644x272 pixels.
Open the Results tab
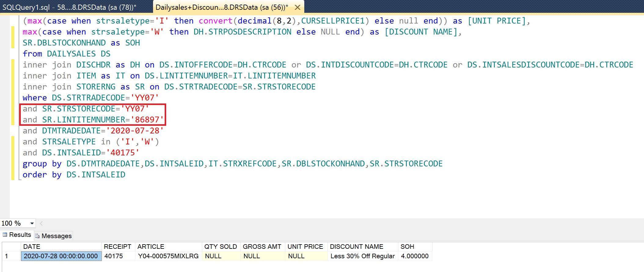(17, 235)
